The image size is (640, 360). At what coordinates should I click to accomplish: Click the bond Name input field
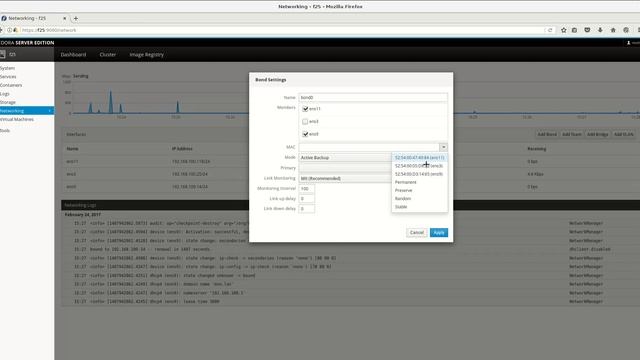[x=373, y=98]
